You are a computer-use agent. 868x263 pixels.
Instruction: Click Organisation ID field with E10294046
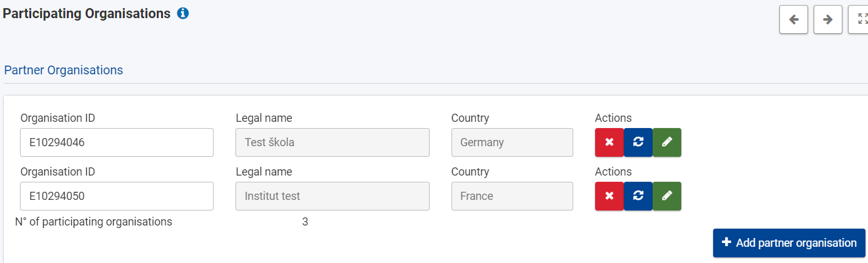coord(117,142)
